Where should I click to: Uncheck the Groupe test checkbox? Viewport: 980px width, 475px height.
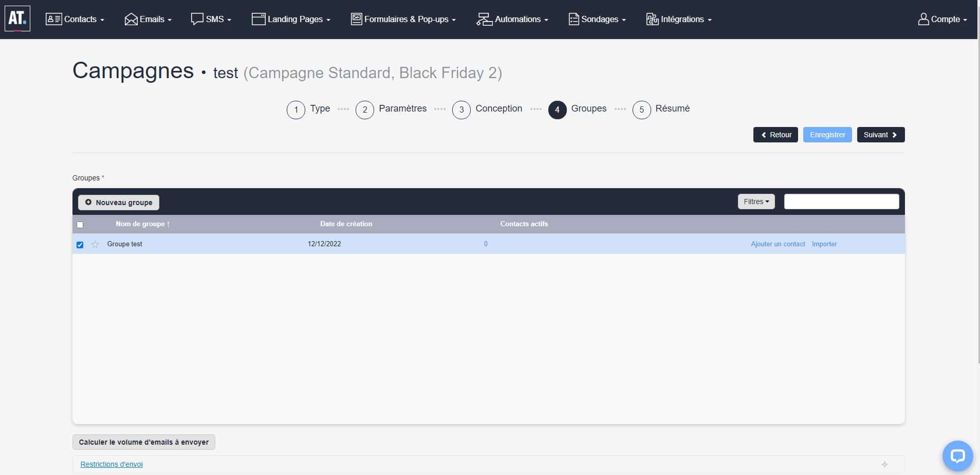coord(80,245)
